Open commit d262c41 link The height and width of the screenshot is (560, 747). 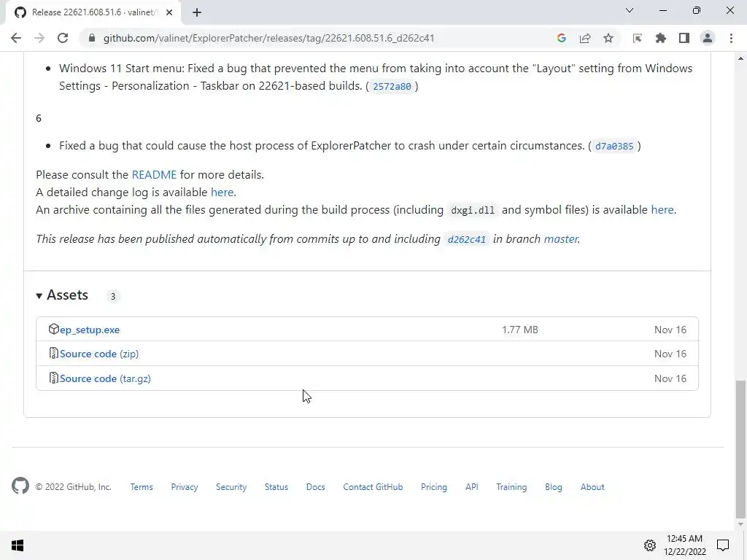(466, 239)
